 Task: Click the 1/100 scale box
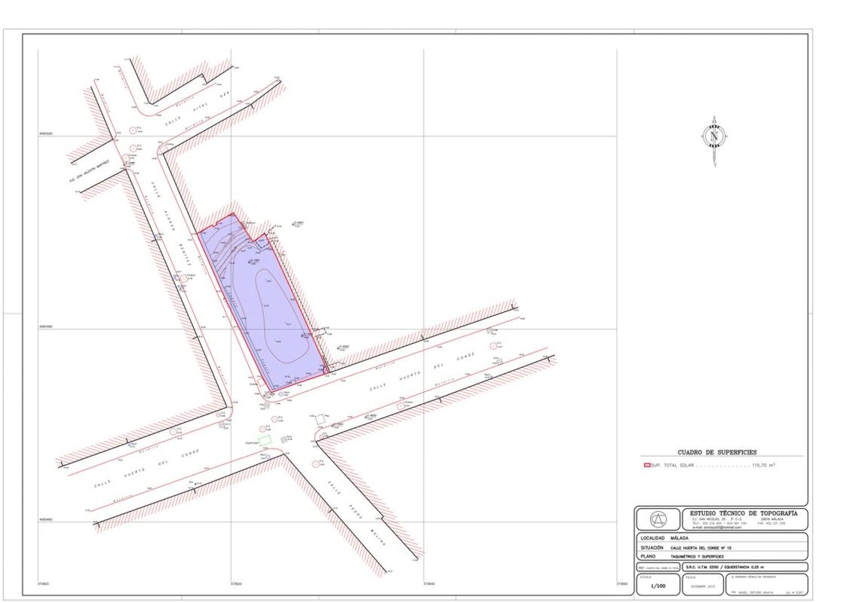coord(658,585)
